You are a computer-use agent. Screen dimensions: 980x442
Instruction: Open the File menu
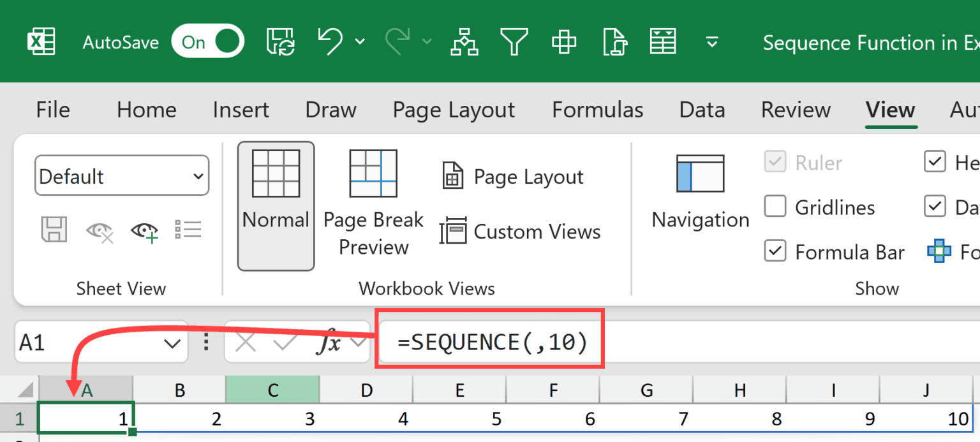click(52, 110)
